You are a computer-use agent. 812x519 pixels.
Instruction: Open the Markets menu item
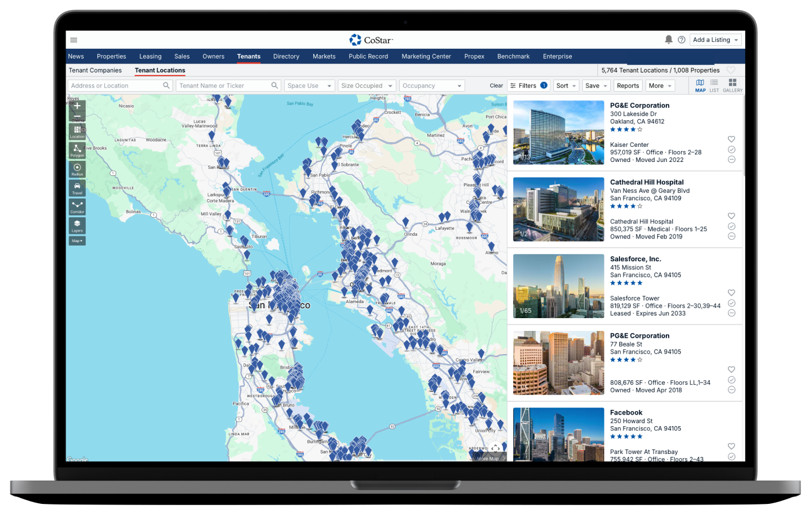pos(324,56)
